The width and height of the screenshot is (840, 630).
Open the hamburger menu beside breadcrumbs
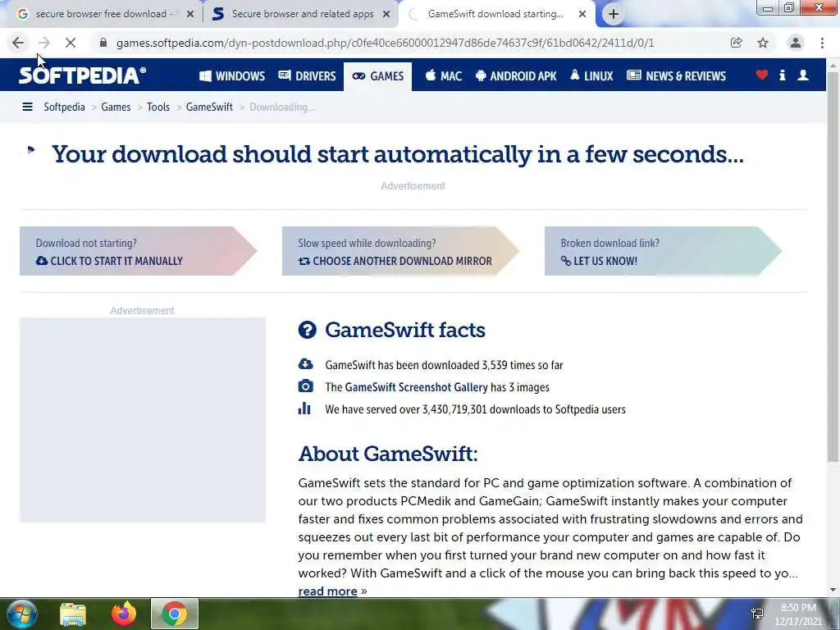(x=27, y=107)
